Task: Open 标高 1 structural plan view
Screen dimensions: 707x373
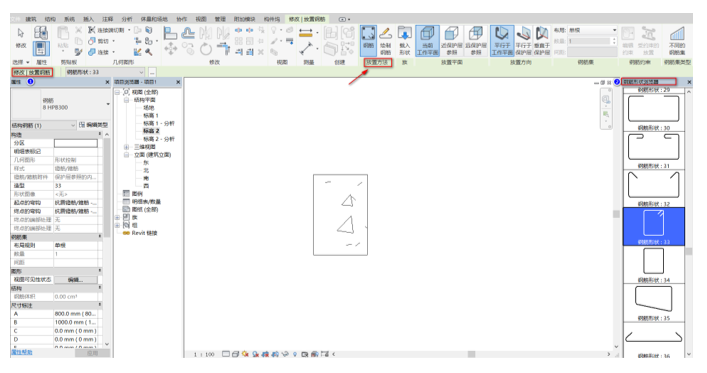Action: (x=151, y=115)
